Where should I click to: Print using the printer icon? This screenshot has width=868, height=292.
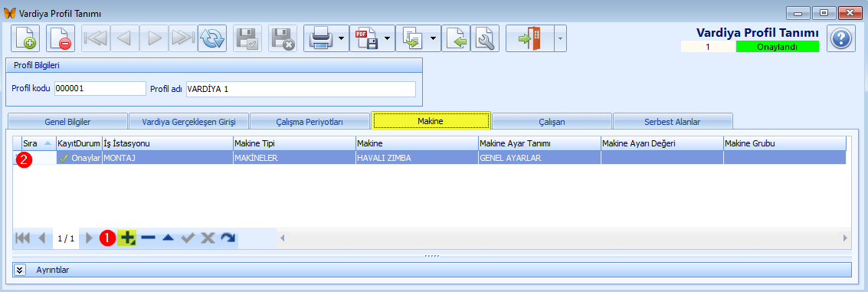click(x=320, y=39)
